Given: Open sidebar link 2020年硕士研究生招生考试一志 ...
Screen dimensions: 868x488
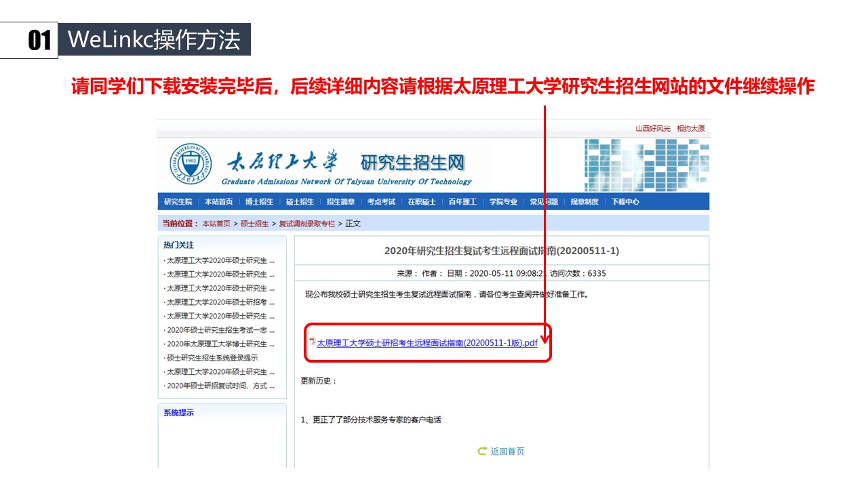Looking at the screenshot, I should click(219, 330).
